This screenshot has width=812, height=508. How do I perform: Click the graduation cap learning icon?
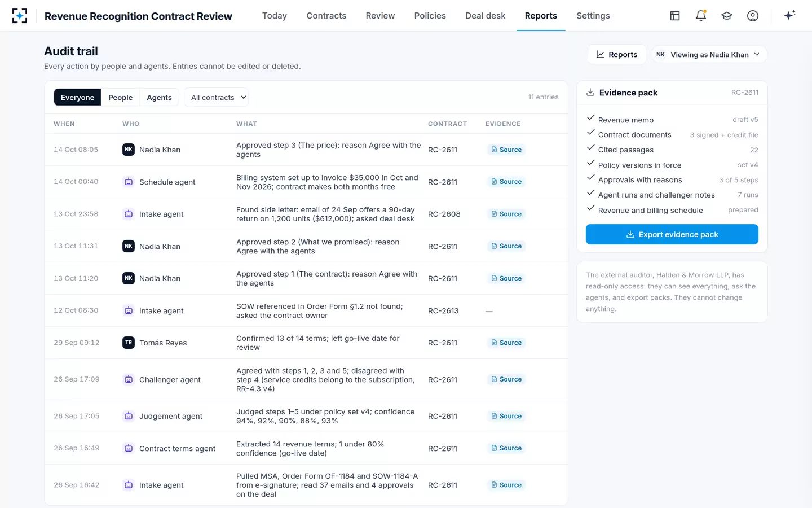coord(727,16)
